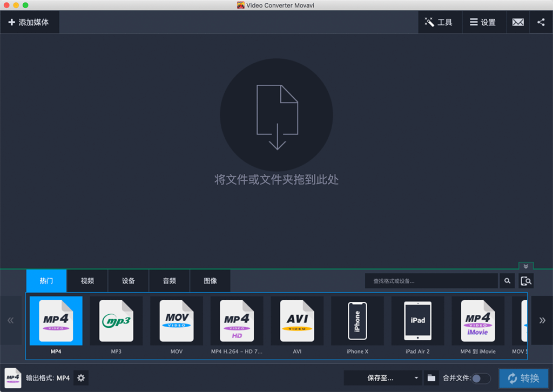The width and height of the screenshot is (553, 392).
Task: Switch to the 音频 tab
Action: point(169,281)
